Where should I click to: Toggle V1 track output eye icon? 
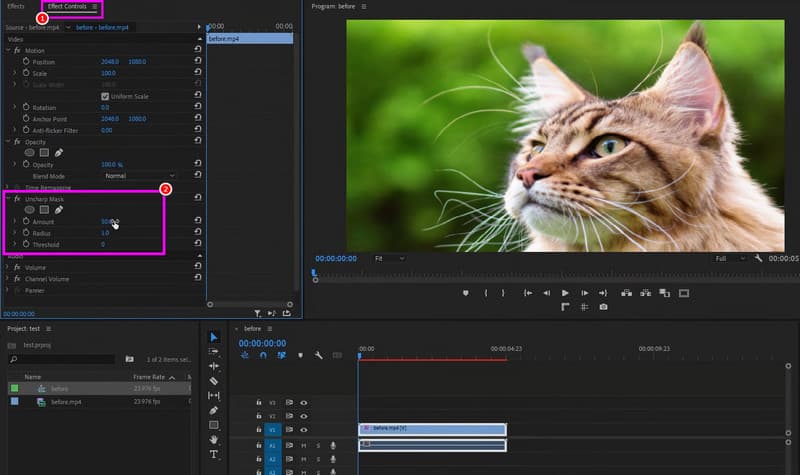tap(304, 430)
